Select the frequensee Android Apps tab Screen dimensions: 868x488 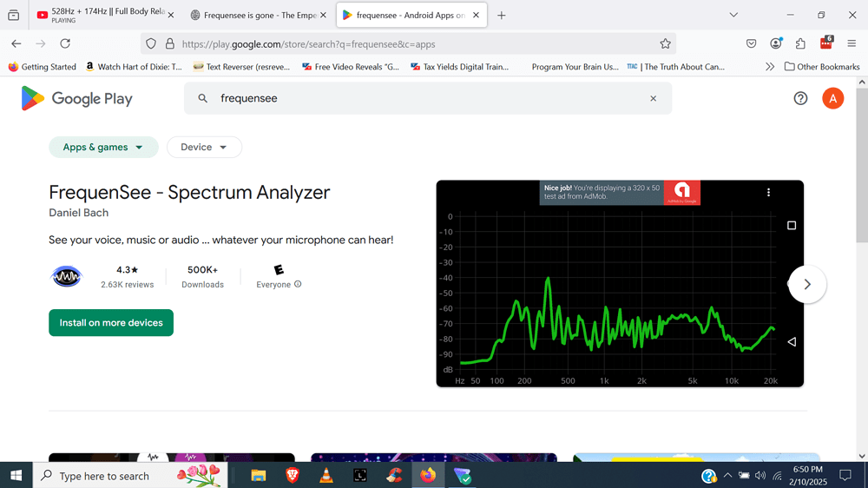tap(411, 15)
